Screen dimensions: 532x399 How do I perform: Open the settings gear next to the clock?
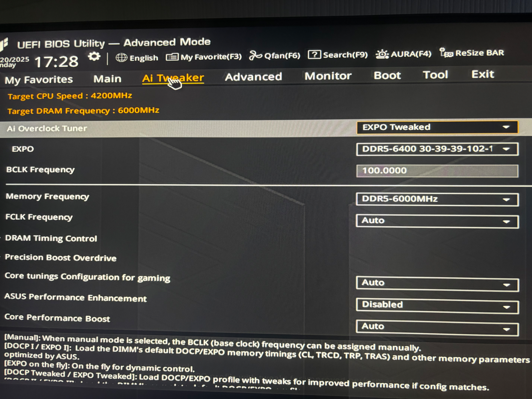(94, 57)
